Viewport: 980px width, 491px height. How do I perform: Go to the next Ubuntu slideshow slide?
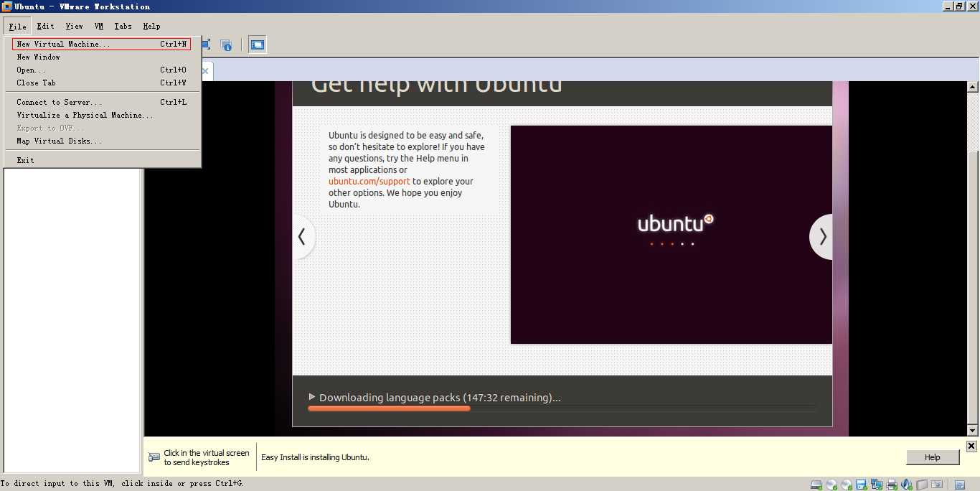tap(822, 236)
